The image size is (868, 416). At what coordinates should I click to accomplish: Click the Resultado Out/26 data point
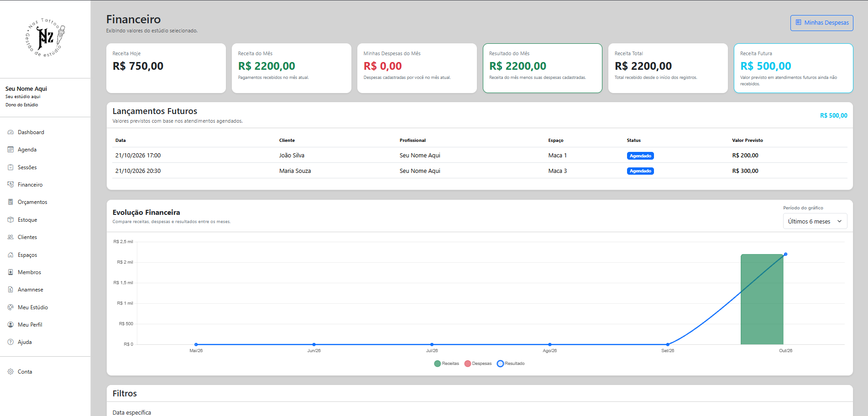click(785, 254)
